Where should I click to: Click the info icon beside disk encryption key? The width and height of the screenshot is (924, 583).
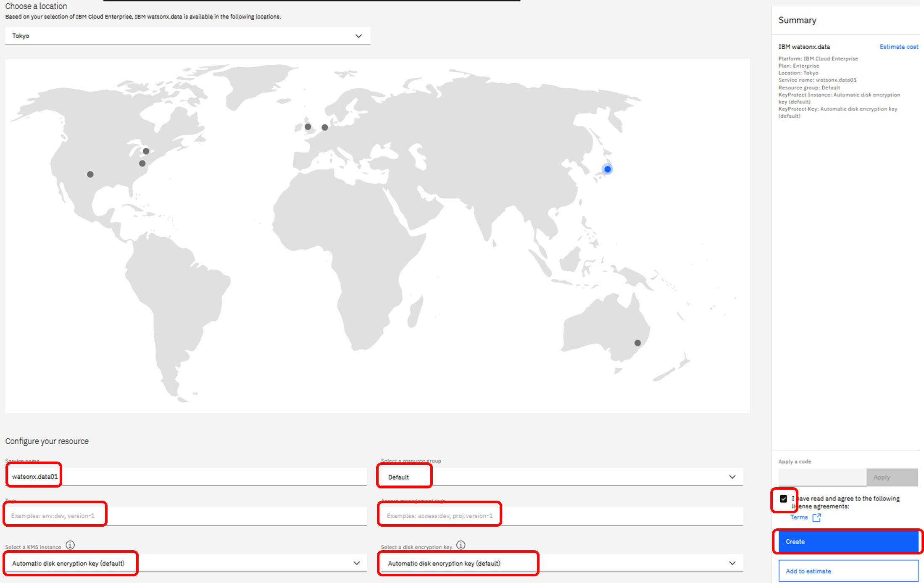click(x=461, y=545)
